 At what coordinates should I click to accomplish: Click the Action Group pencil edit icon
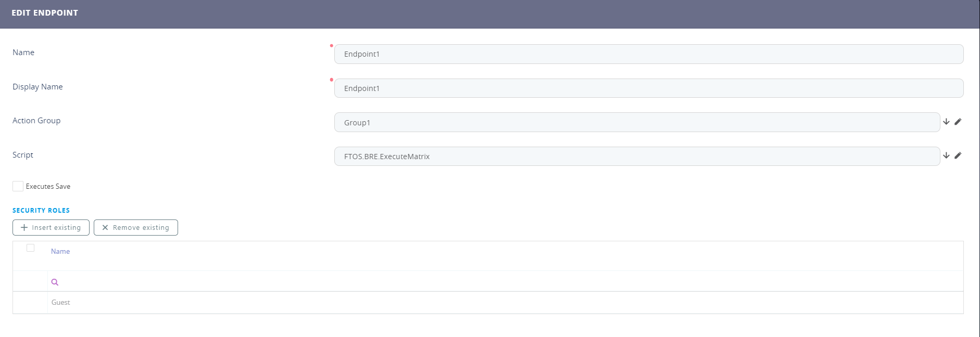coord(958,122)
